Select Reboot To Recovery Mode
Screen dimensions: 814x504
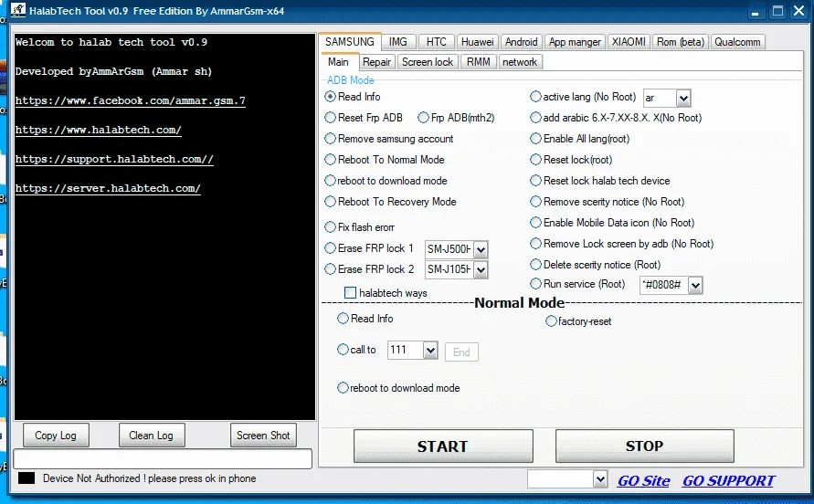[x=330, y=202]
